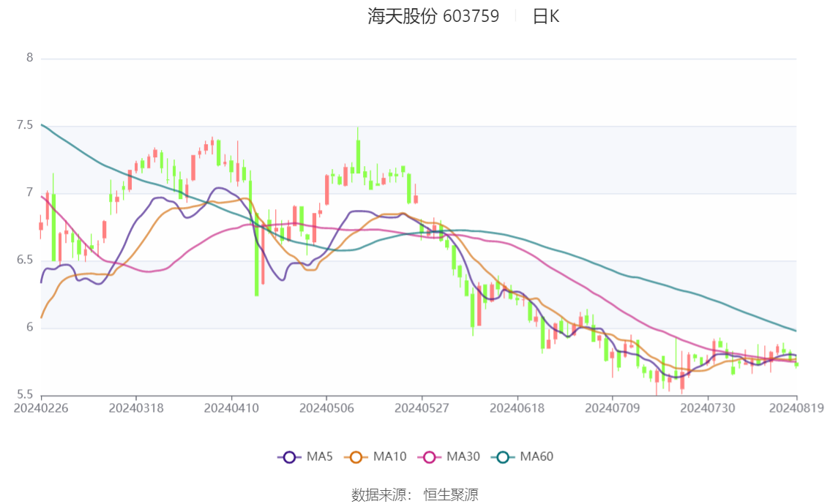Click x-axis date label 20240410
Screen dimensions: 830x504
tap(231, 408)
